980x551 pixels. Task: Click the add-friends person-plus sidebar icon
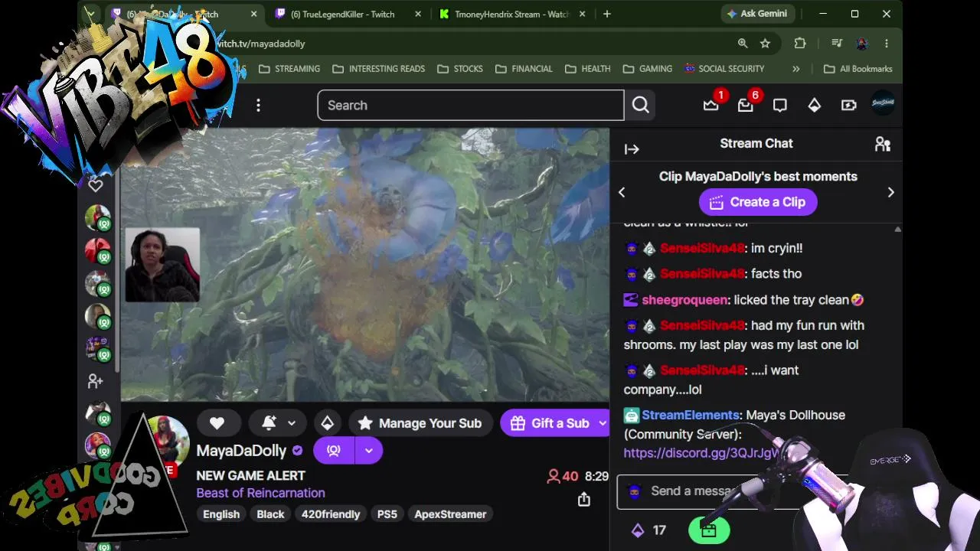tap(96, 380)
